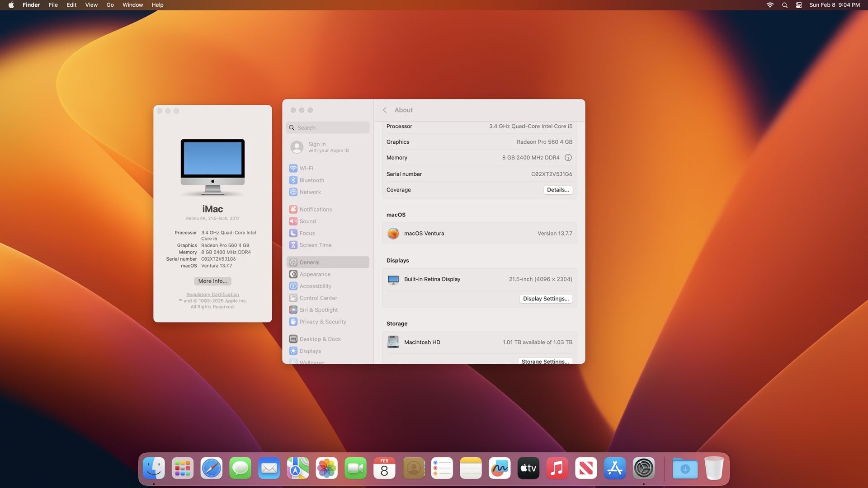Click the Search field in Settings
Viewport: 868px width, 488px height.
328,127
